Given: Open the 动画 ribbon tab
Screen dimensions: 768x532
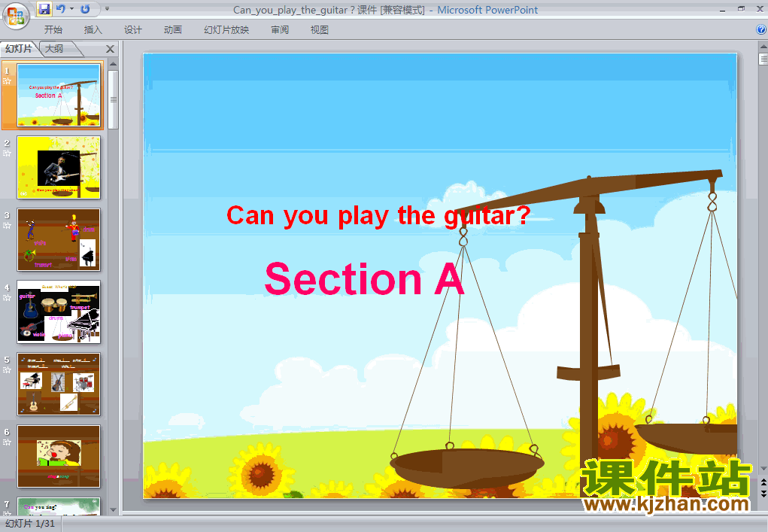Looking at the screenshot, I should [172, 30].
